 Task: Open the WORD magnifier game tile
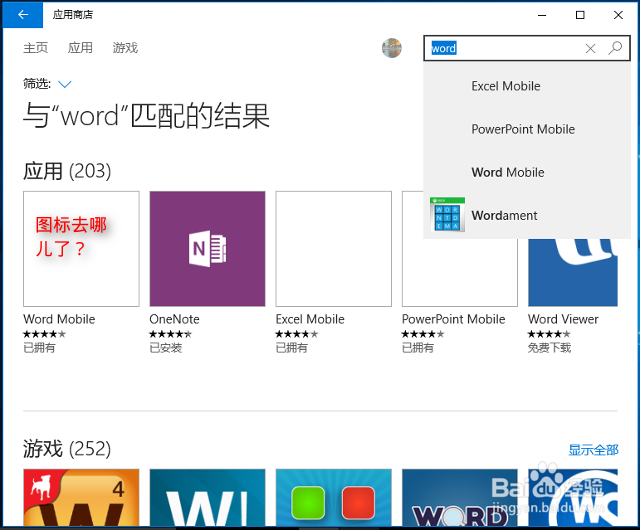460,497
